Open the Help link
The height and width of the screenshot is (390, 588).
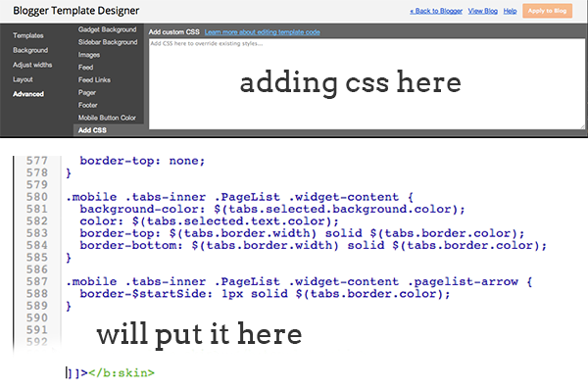510,11
